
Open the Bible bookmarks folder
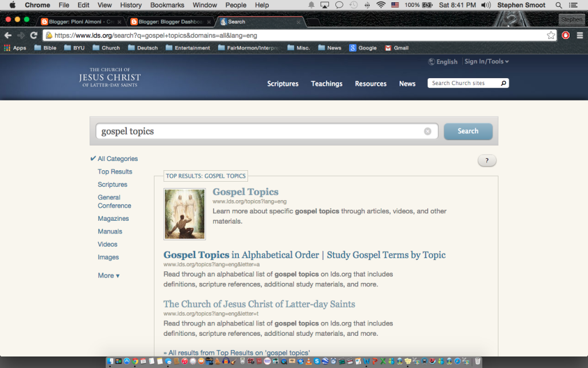[x=45, y=48]
